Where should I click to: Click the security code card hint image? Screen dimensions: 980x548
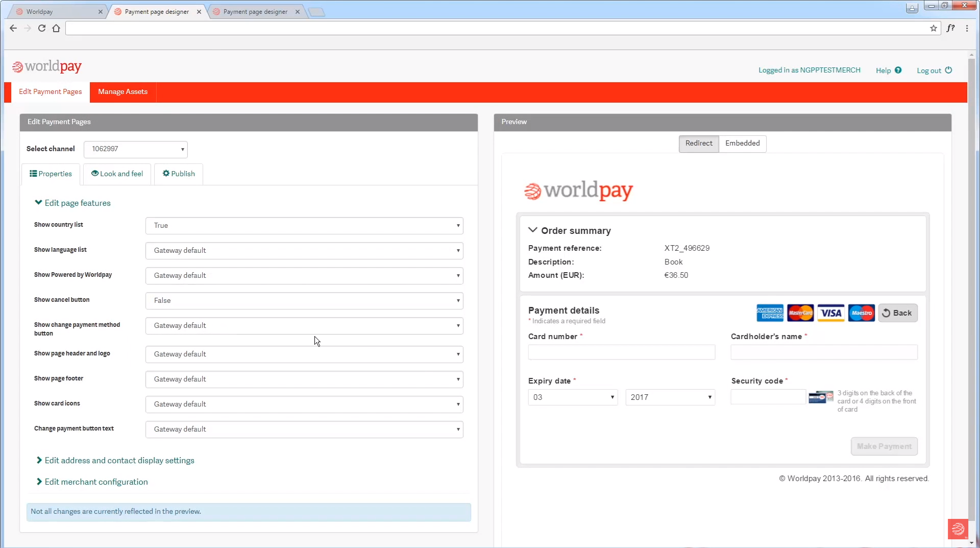click(821, 397)
